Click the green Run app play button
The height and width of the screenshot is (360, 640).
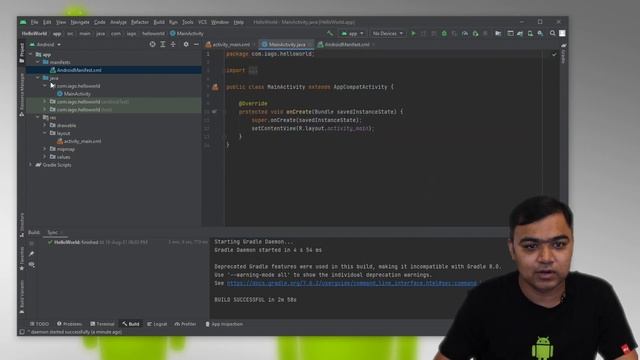click(x=413, y=33)
